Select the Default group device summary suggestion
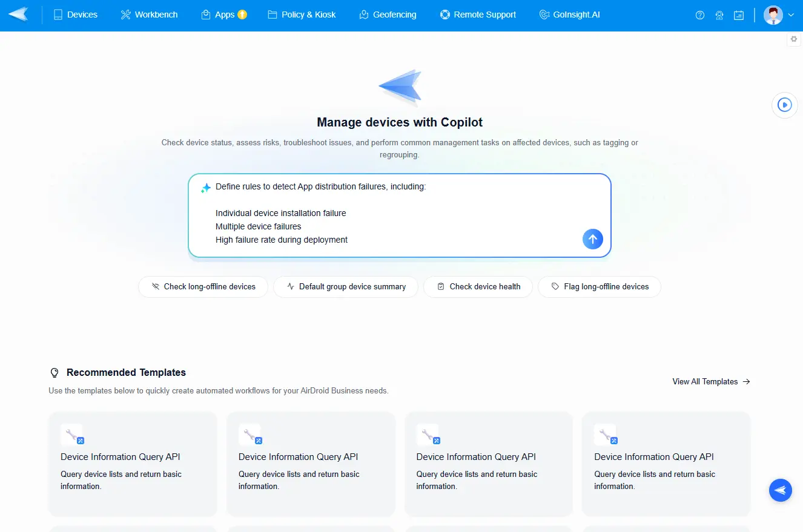Viewport: 803px width, 532px height. coord(346,287)
